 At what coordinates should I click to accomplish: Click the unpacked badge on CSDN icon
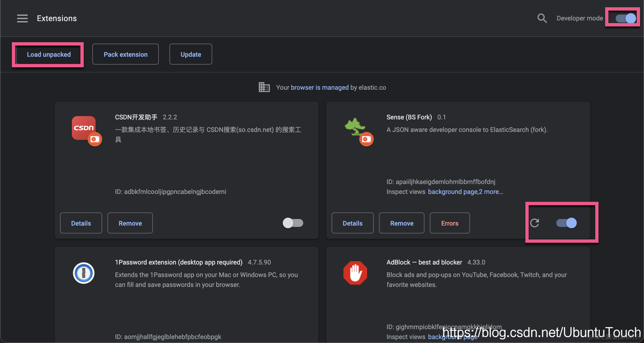click(x=95, y=139)
